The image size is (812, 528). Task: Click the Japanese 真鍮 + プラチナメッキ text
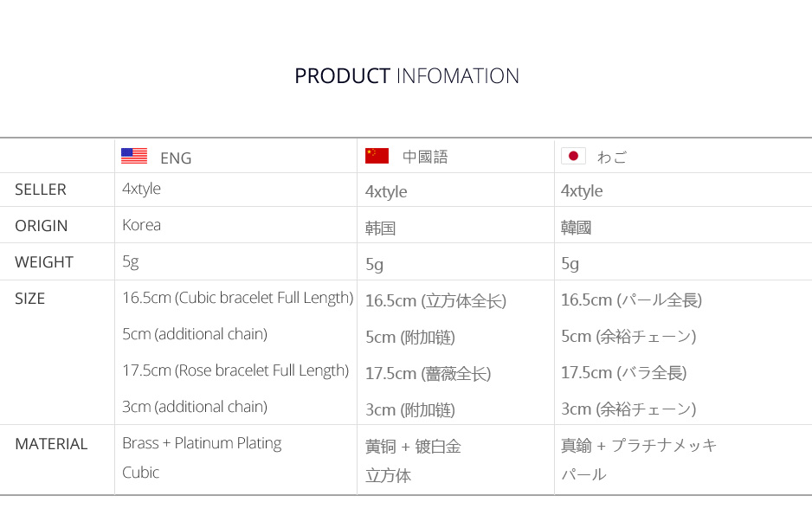coord(639,446)
